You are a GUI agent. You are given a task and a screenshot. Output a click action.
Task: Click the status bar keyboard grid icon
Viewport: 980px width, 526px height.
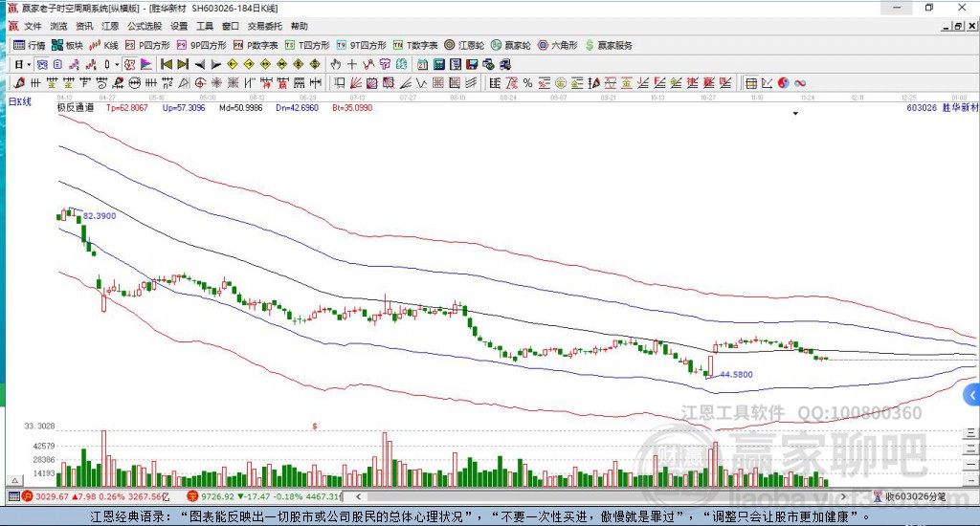(13, 496)
